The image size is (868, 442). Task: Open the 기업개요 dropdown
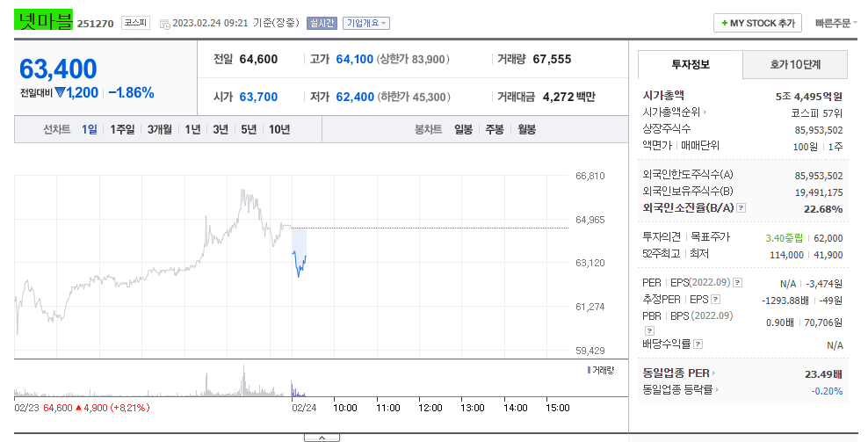pyautogui.click(x=366, y=23)
